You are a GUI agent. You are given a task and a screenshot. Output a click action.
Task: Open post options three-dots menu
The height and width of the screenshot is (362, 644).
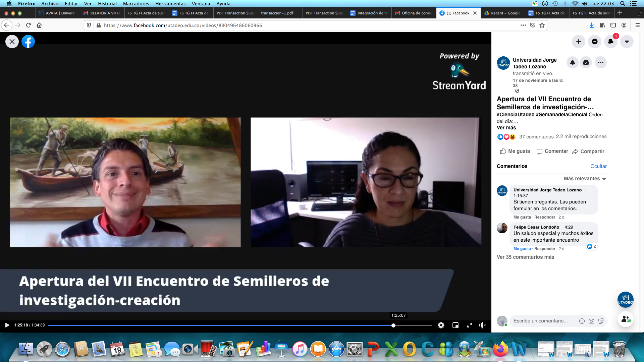(x=600, y=62)
